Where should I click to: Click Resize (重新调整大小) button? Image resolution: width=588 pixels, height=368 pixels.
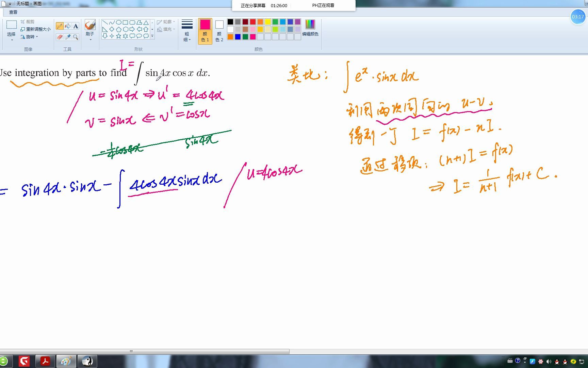[35, 29]
